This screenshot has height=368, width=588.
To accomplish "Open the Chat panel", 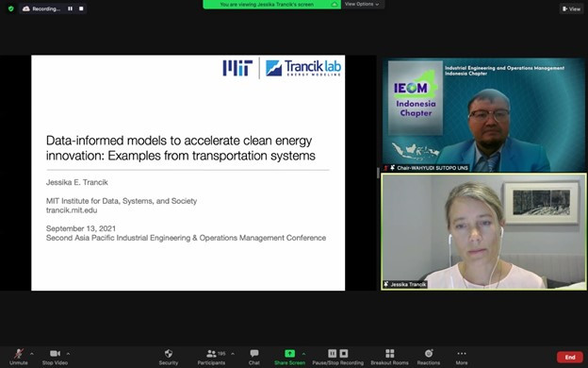I will 254,357.
